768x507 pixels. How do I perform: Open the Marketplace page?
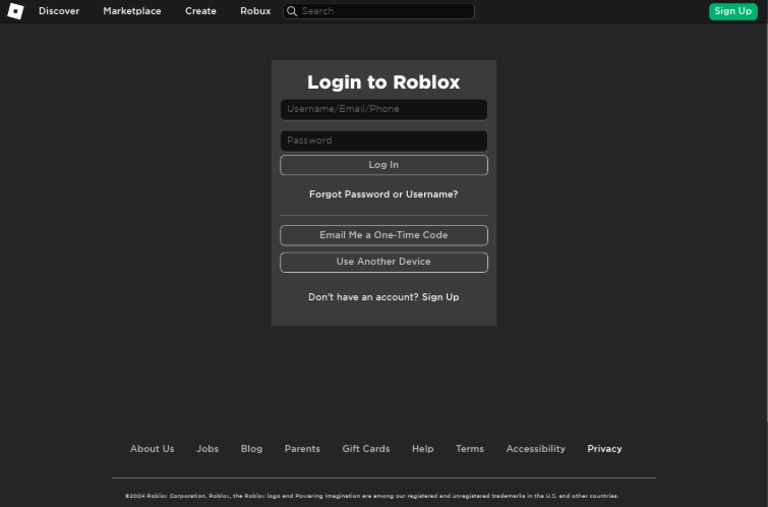[x=132, y=11]
